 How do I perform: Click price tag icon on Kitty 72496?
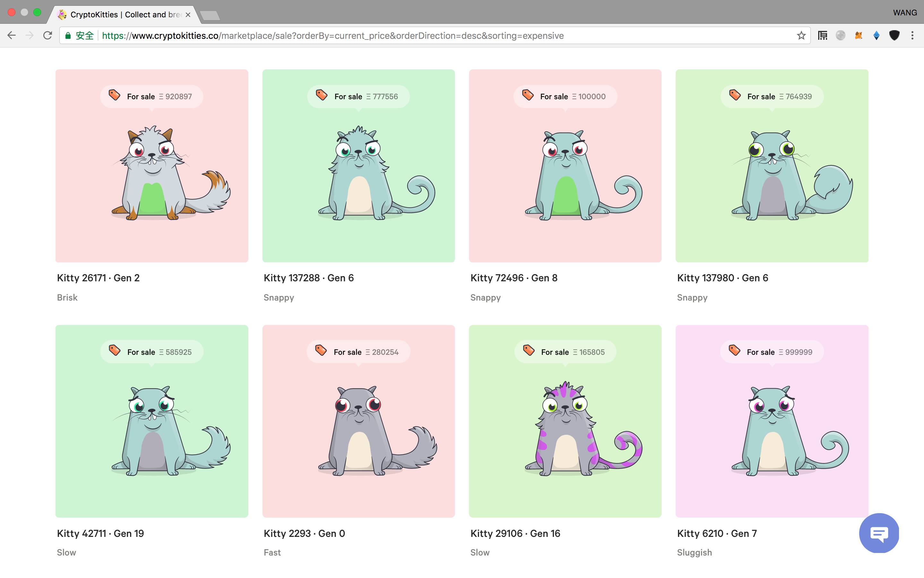[x=528, y=95]
